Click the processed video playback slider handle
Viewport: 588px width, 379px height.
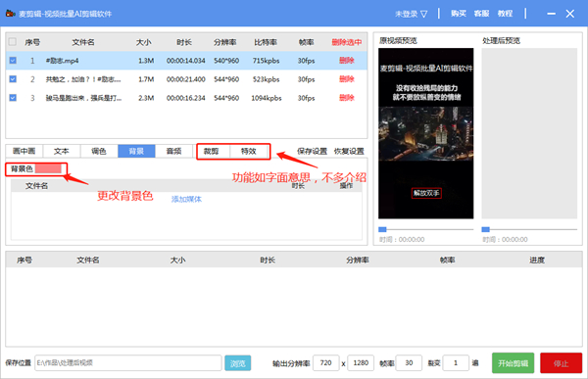[486, 229]
